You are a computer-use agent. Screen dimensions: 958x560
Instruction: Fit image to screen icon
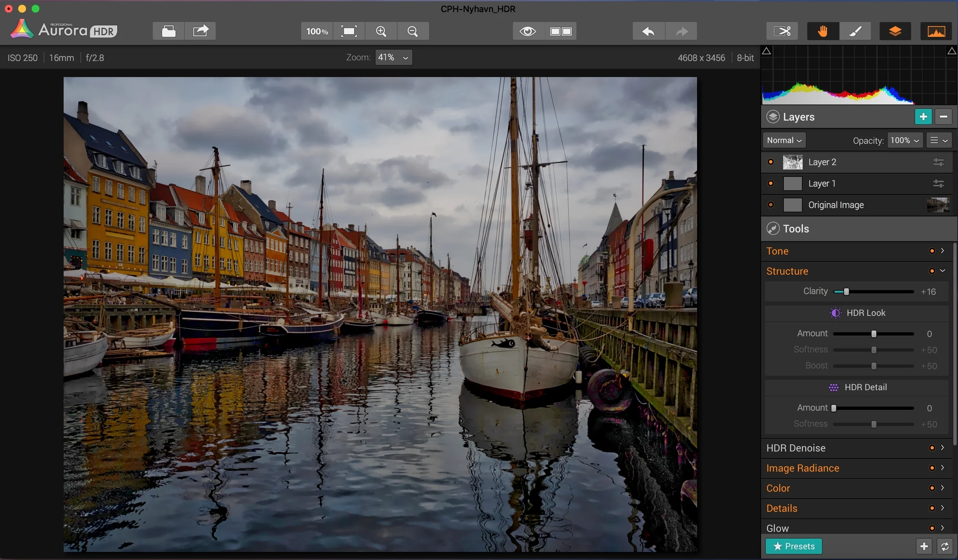pos(349,31)
